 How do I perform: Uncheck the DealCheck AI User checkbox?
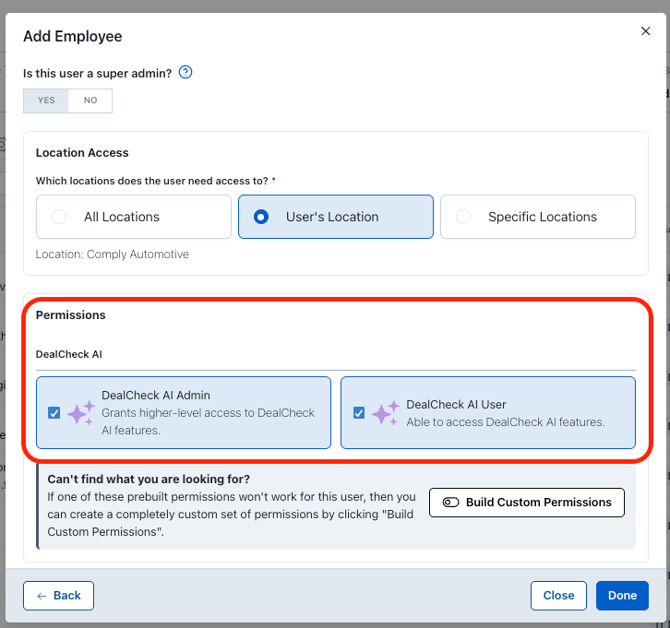(x=358, y=413)
